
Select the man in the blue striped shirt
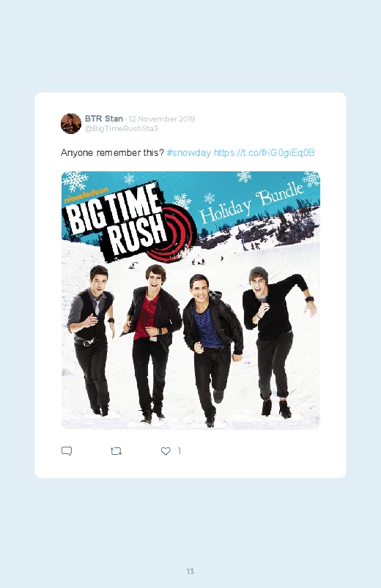click(x=211, y=350)
